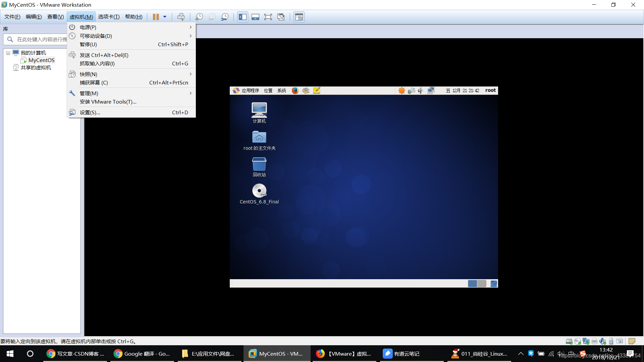Click the pause virtual machine toolbar icon
This screenshot has height=362, width=644.
point(156,17)
